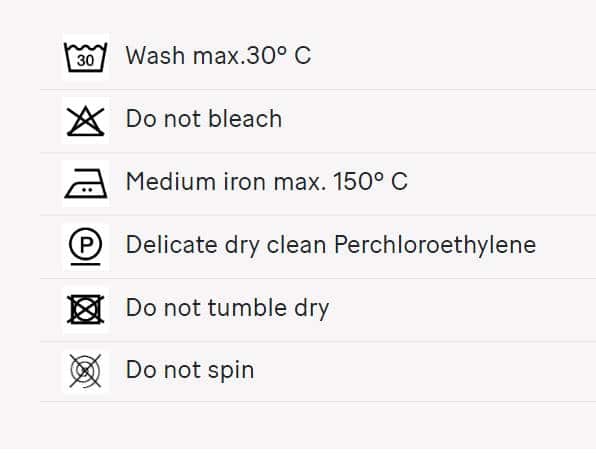
Task: Click the word 'spin' in last row
Action: pyautogui.click(x=231, y=371)
